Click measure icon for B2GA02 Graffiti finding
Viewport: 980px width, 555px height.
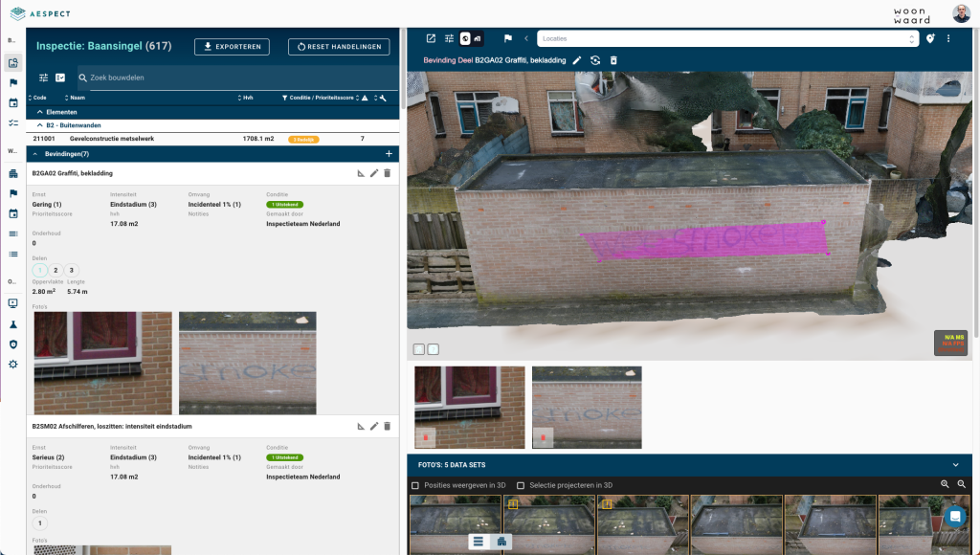click(361, 173)
